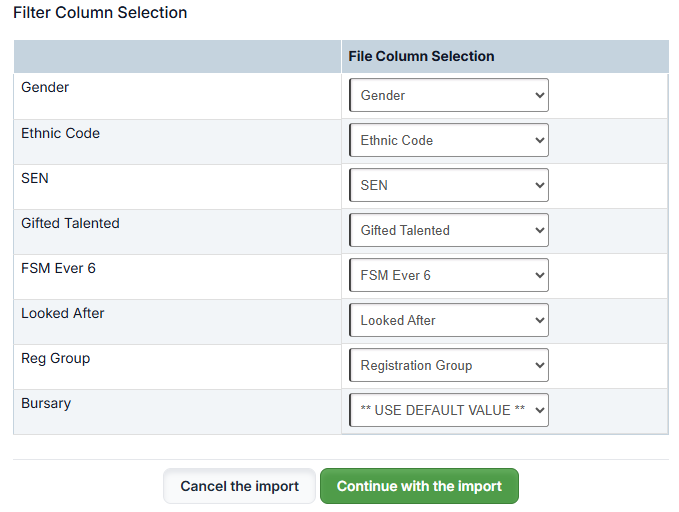Screen dimensions: 679x512
Task: Select the Ethnic Code row label
Action: 60,133
